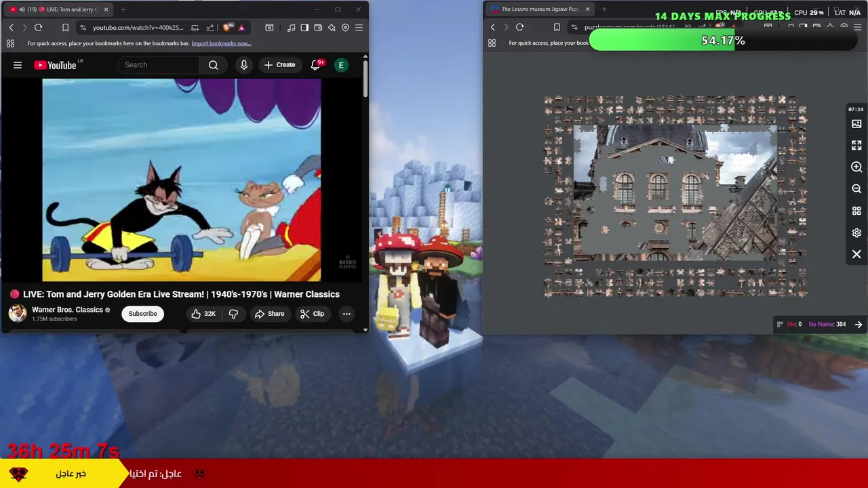Click share icon in YouTube address bar

[210, 28]
